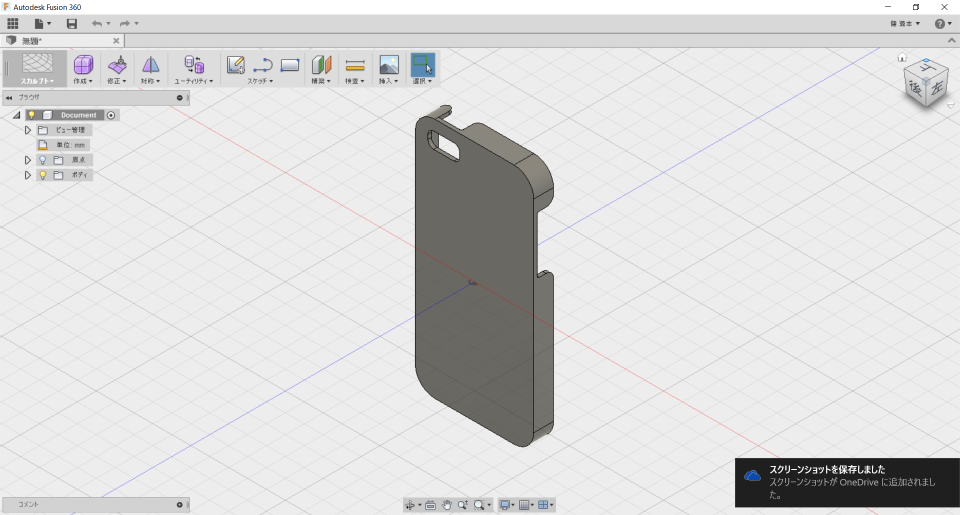Toggle Bodies folder visibility light bulb
960x515 pixels.
click(x=42, y=175)
